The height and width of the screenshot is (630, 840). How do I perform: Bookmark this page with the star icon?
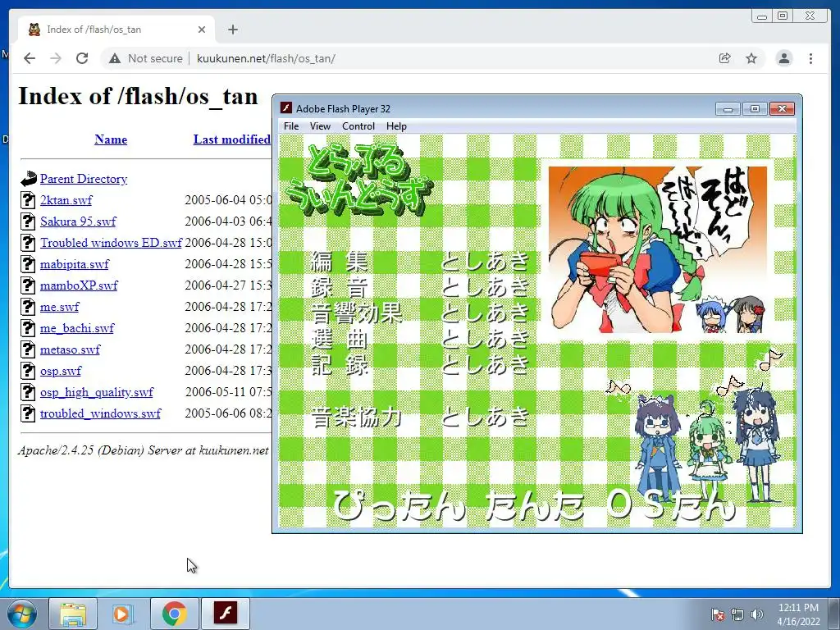pos(751,58)
